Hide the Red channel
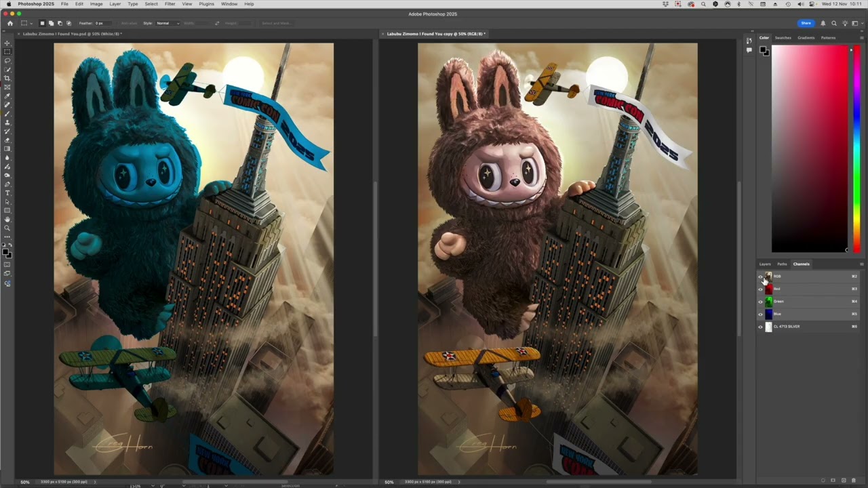 [x=760, y=289]
